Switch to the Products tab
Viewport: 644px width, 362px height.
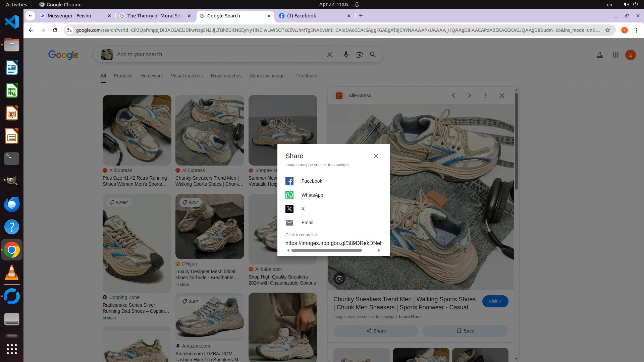coord(123,76)
